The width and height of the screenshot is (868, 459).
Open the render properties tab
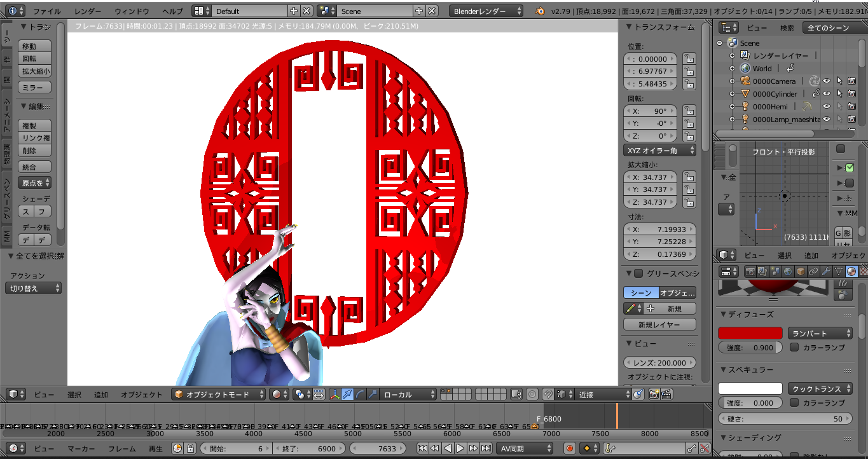pyautogui.click(x=750, y=271)
